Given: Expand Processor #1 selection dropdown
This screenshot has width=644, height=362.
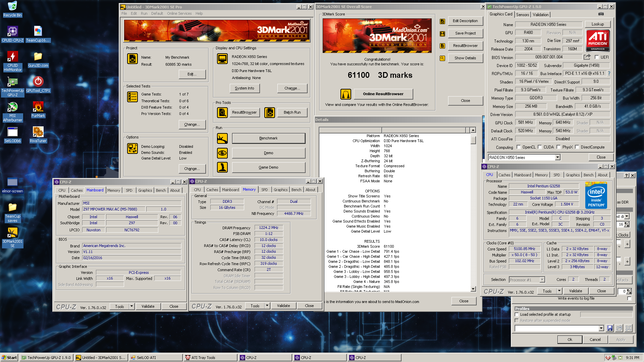Looking at the screenshot, I should [542, 280].
